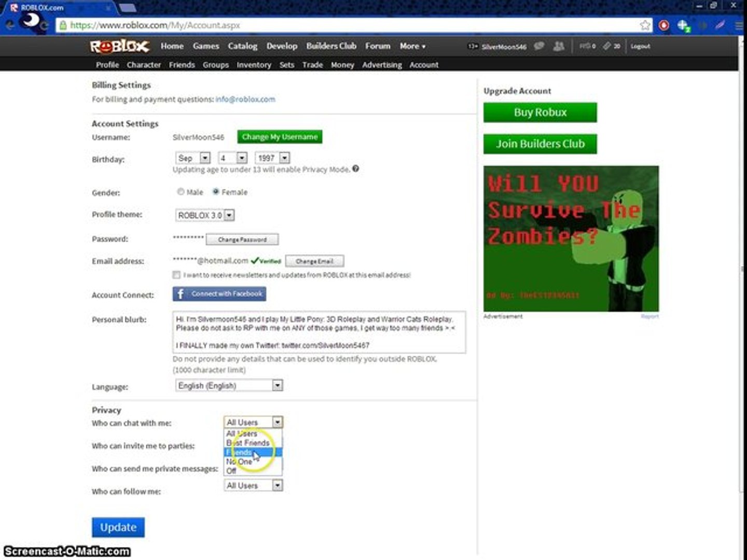
Task: Select the Male gender option
Action: 181,192
